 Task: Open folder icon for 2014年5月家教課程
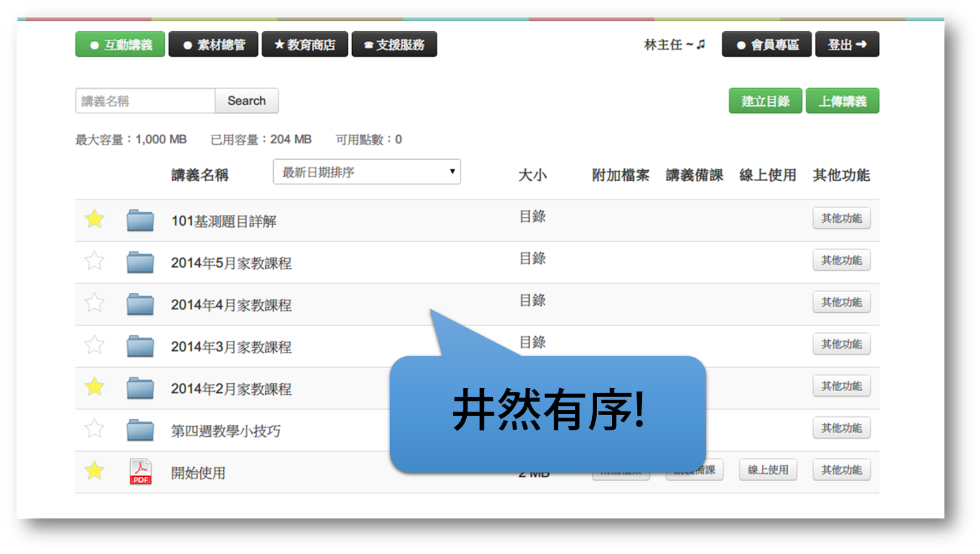140,262
